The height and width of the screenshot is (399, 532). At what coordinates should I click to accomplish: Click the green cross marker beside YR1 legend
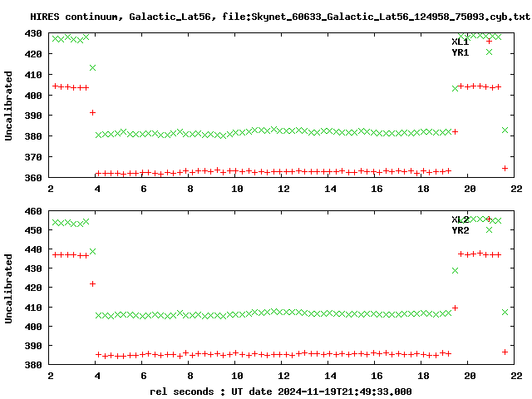pyautogui.click(x=489, y=52)
